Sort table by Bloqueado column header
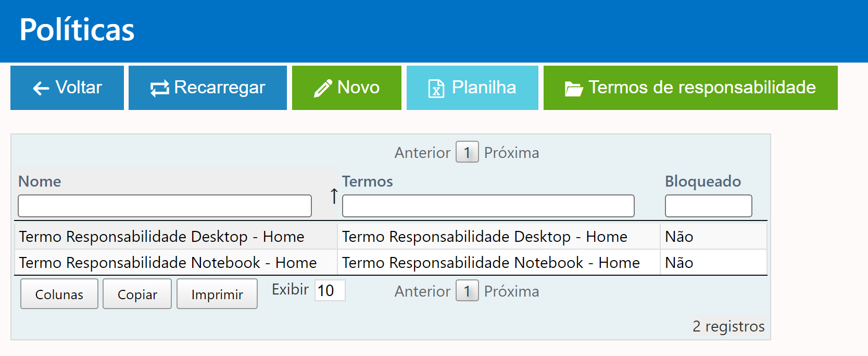The width and height of the screenshot is (868, 356). (703, 181)
